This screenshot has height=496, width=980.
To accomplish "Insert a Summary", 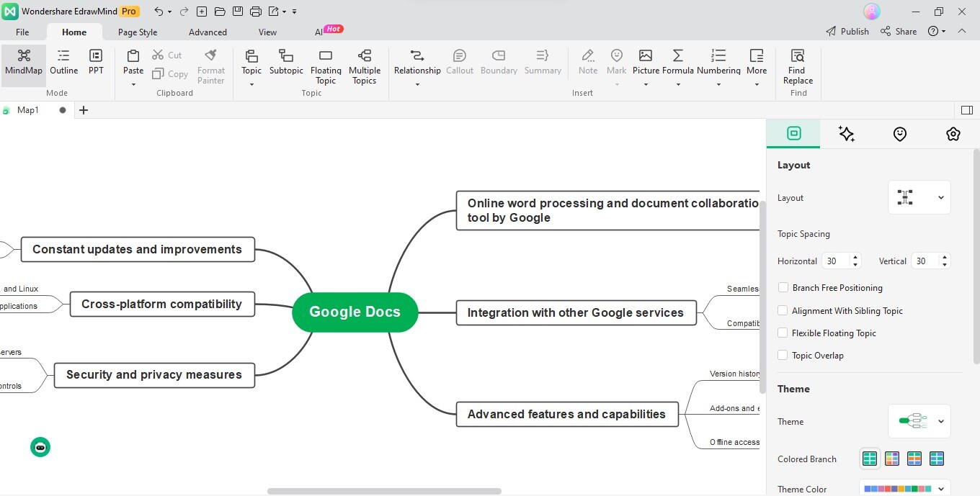I will (x=543, y=63).
